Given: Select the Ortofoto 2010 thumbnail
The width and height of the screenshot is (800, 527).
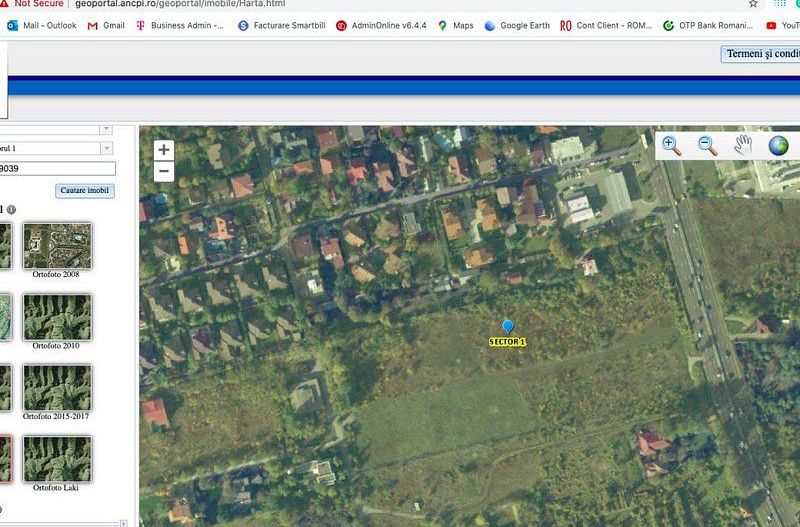Looking at the screenshot, I should 57,317.
